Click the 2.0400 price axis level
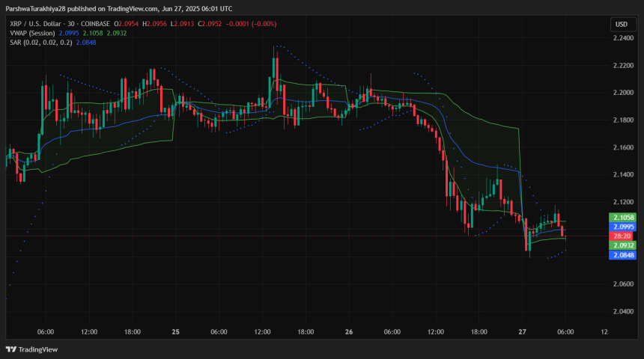The width and height of the screenshot is (644, 359). [623, 311]
